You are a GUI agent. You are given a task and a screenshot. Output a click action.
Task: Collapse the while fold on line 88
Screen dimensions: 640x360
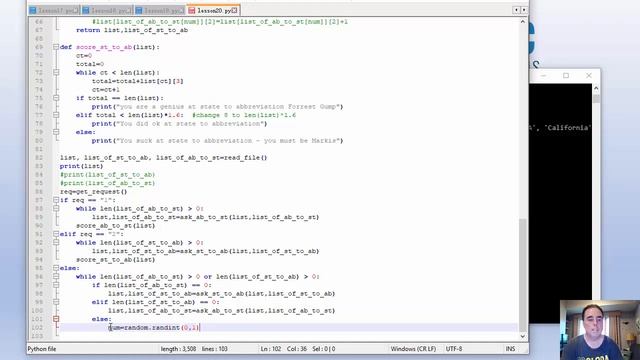pos(56,209)
